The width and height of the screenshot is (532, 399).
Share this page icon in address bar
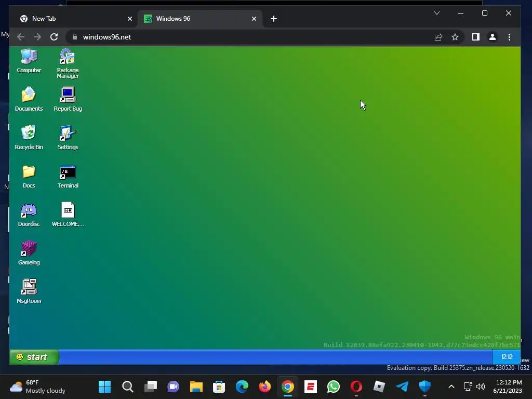[x=438, y=37]
